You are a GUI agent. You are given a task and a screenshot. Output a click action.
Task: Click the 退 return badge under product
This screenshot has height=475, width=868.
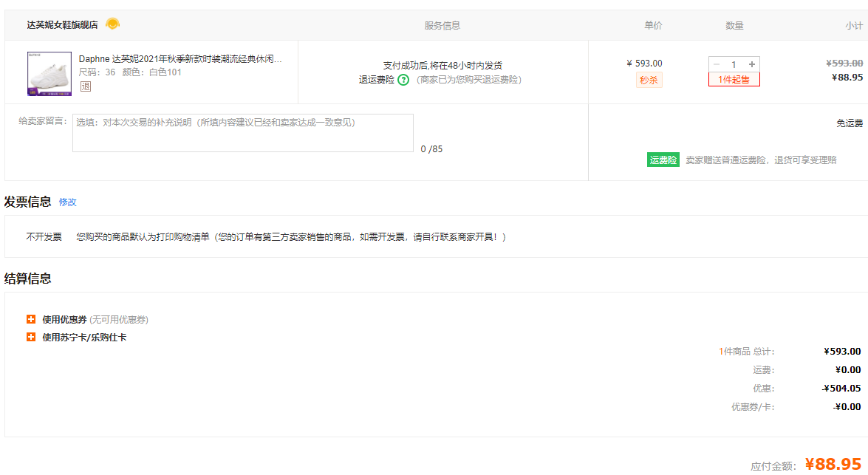86,86
